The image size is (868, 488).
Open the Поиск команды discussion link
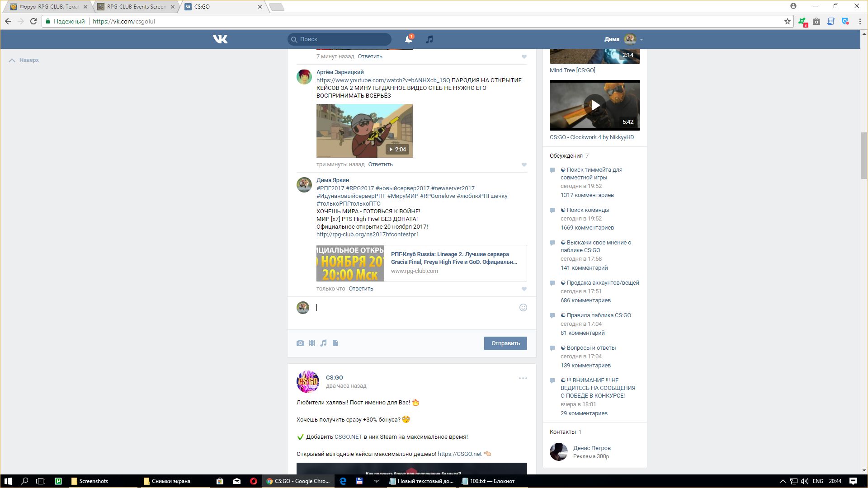(x=588, y=210)
